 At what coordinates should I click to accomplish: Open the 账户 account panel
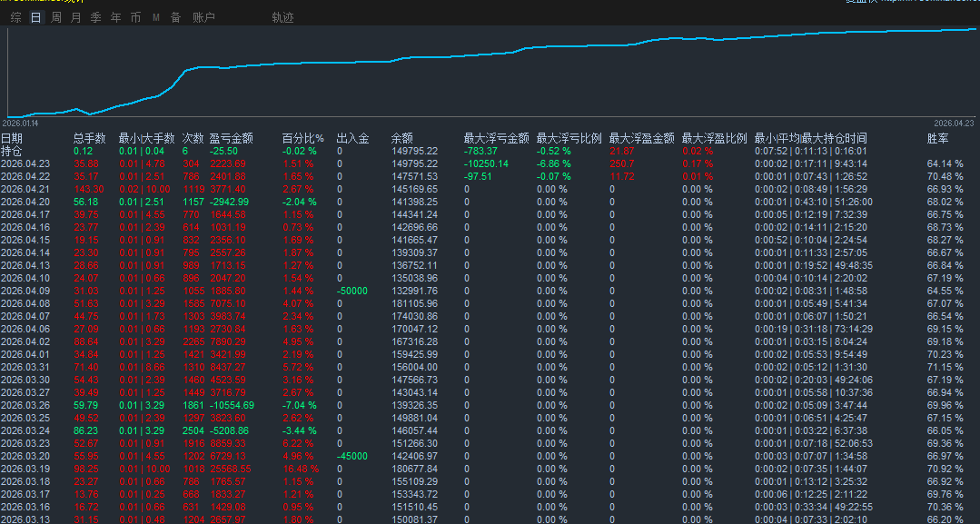point(203,16)
